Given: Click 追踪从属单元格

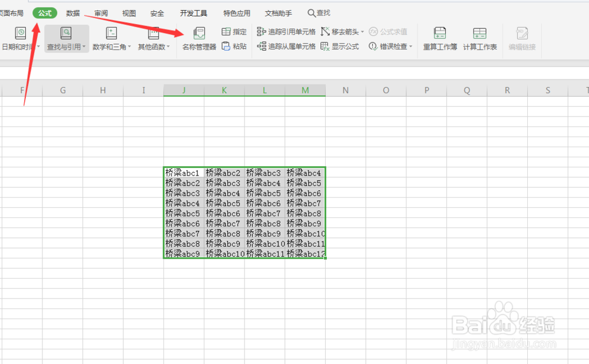Looking at the screenshot, I should click(286, 46).
